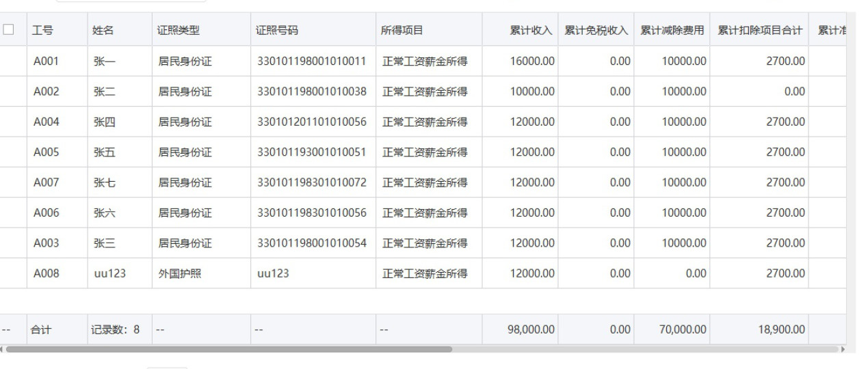Viewport: 868px width, 369px height.
Task: Click the 累计减除费用 column header
Action: [x=672, y=31]
